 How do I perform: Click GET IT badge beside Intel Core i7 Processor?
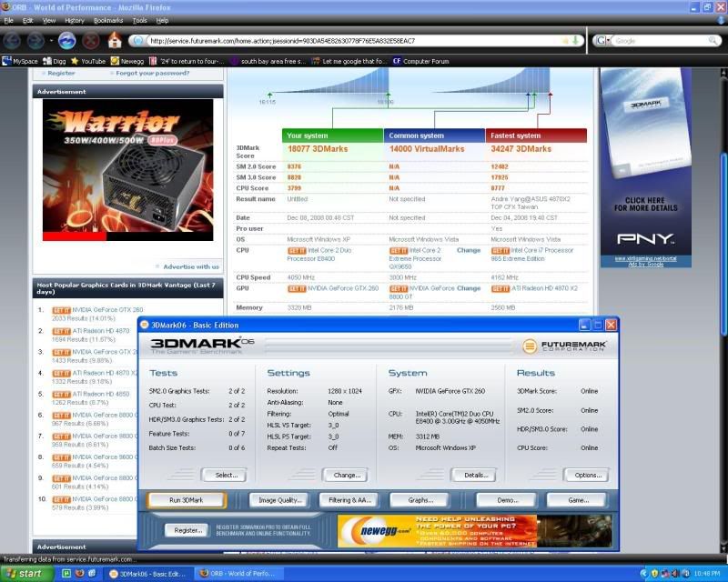tap(500, 251)
